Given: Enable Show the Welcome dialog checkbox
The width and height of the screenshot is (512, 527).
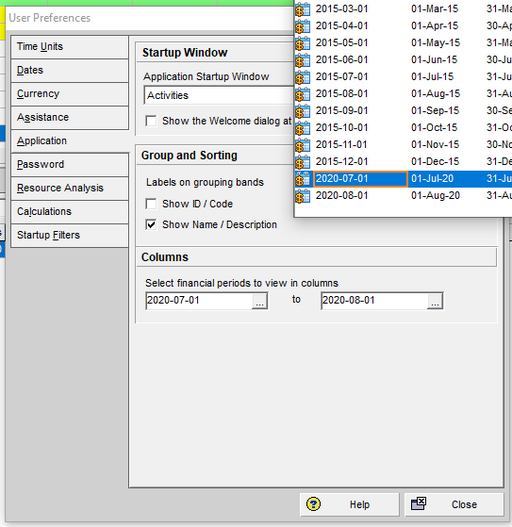Looking at the screenshot, I should [x=151, y=121].
